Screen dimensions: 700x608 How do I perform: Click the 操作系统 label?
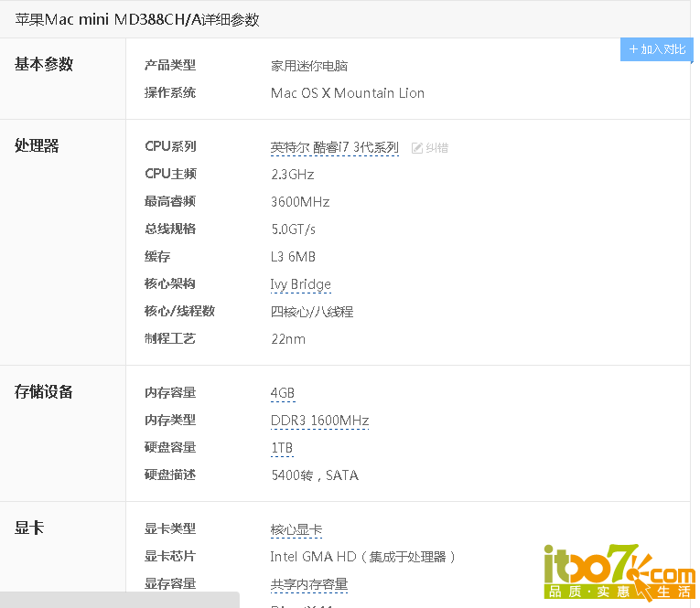click(170, 92)
